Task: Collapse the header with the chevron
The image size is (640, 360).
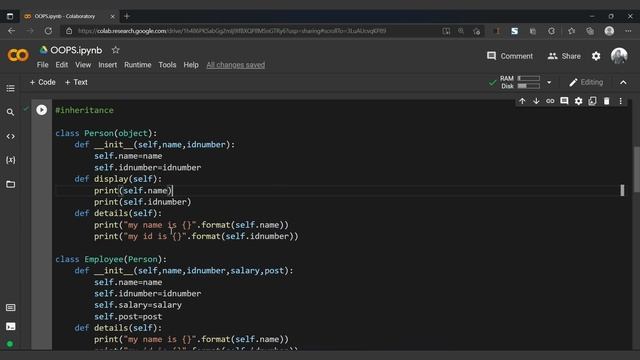Action: 623,82
